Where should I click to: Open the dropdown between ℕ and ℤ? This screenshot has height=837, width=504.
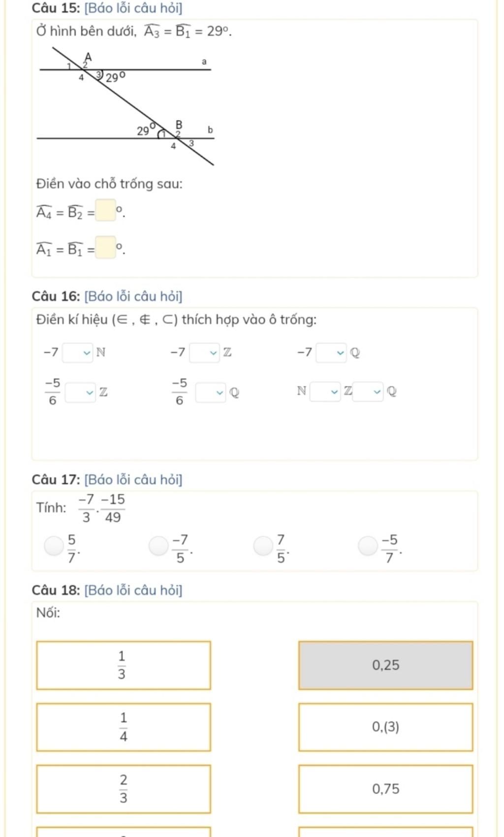(325, 391)
